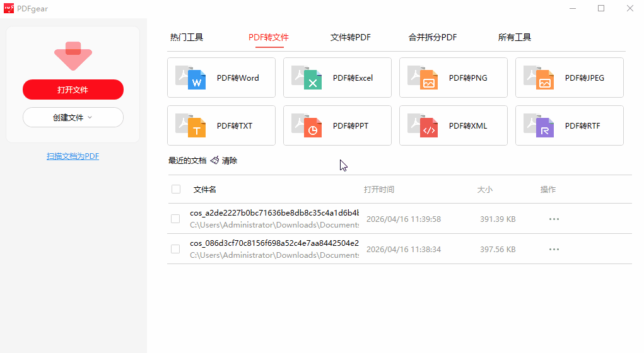Tick the select-all checkbox beside 文件名

(176, 189)
